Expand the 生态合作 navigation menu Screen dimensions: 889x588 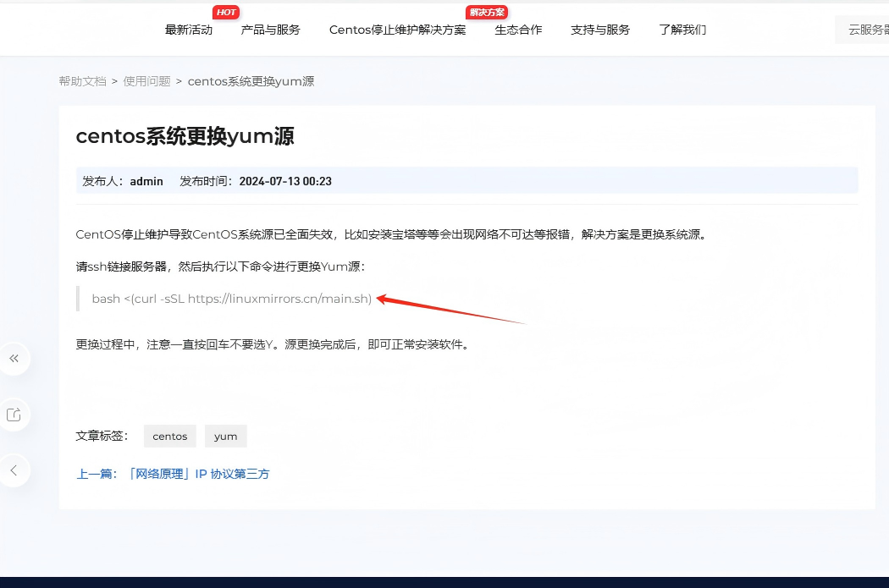pos(518,30)
